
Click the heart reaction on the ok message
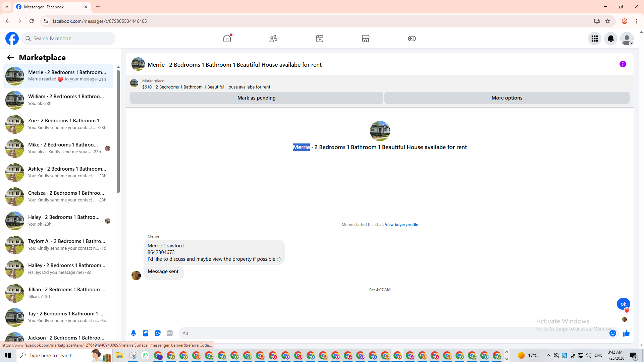627,310
